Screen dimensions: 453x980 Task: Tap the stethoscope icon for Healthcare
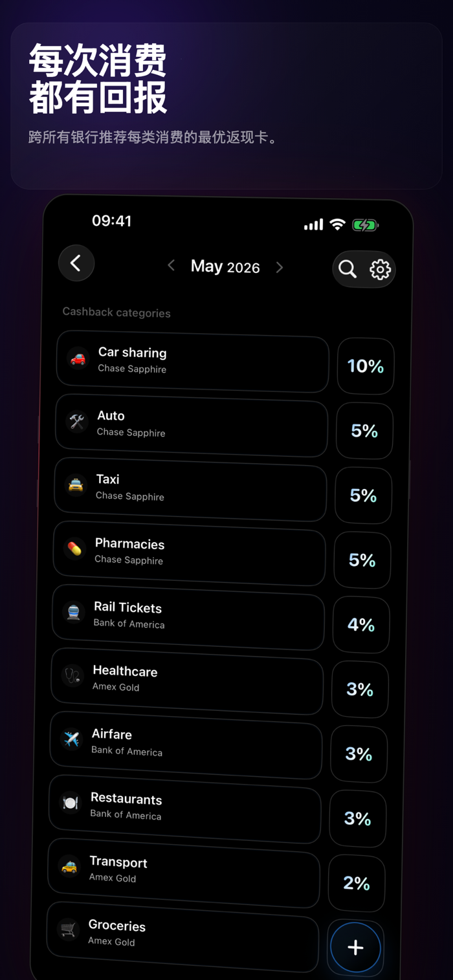pyautogui.click(x=72, y=676)
